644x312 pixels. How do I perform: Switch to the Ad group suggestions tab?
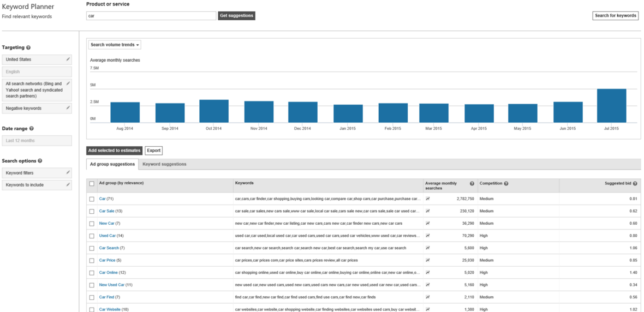pos(112,164)
